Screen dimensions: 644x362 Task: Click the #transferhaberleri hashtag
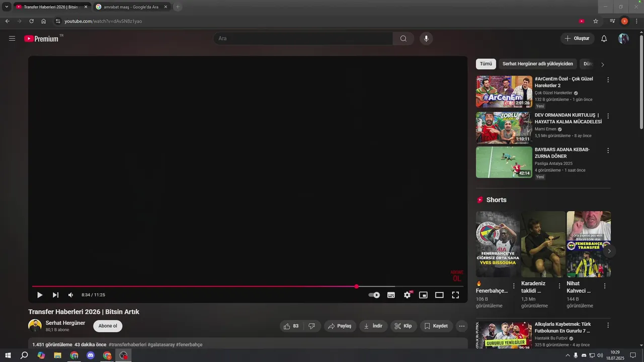point(127,345)
